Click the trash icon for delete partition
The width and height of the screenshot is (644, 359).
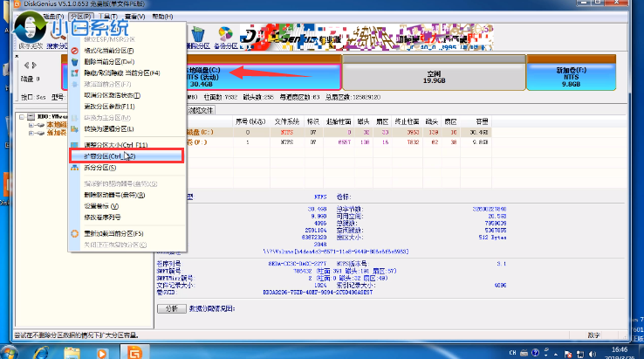(x=74, y=62)
